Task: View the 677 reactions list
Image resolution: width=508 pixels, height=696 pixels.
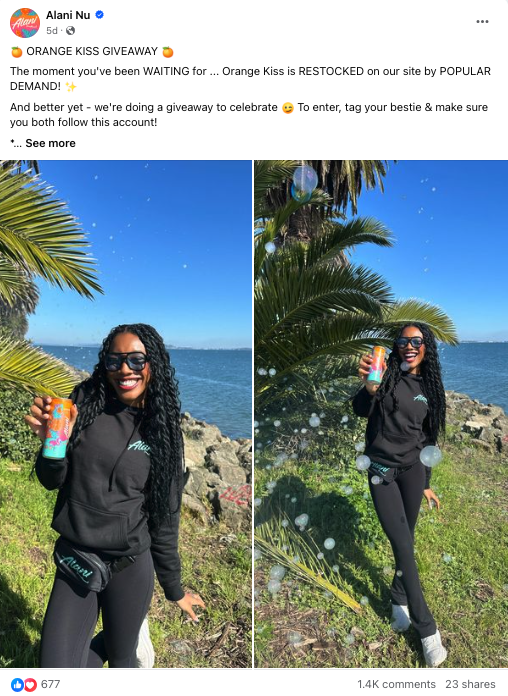Action: [50, 684]
